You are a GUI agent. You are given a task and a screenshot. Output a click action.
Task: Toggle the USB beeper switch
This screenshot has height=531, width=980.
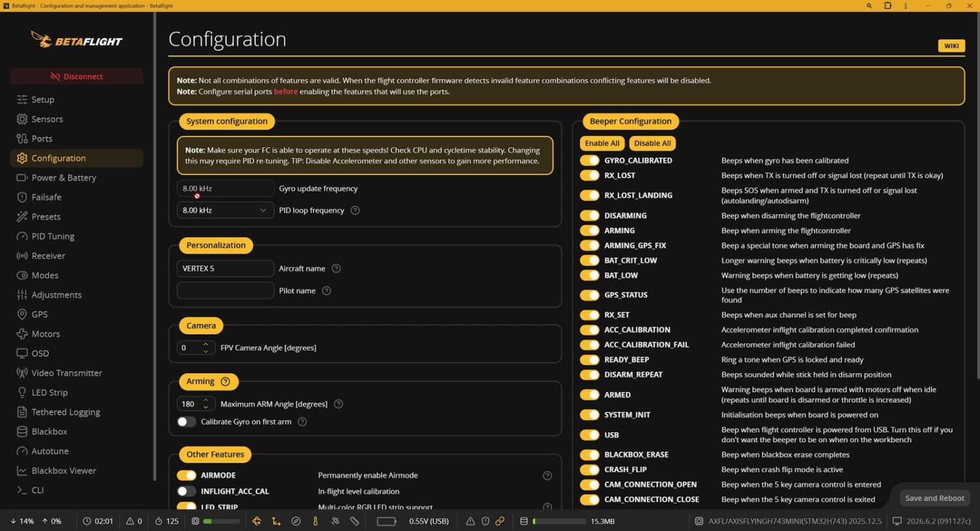(x=589, y=435)
